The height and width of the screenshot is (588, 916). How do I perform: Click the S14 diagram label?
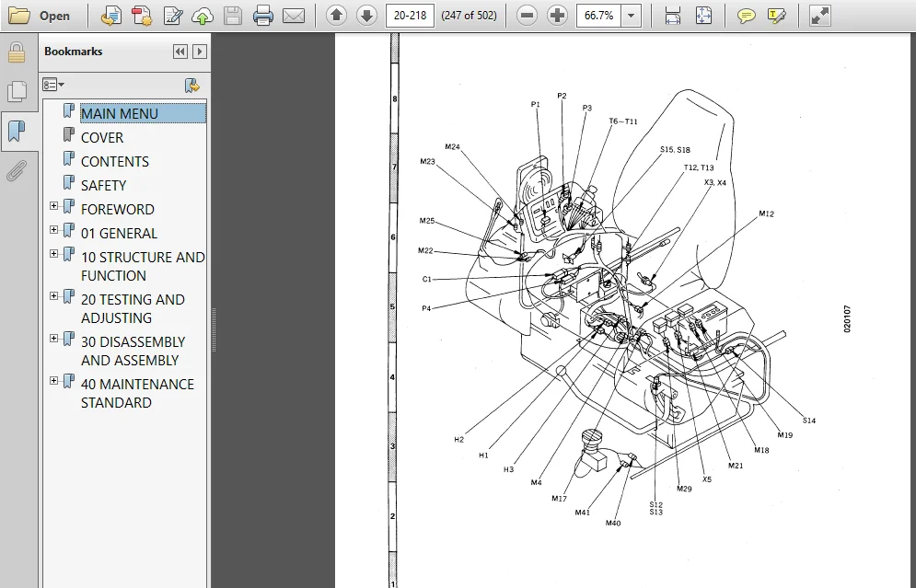point(809,421)
